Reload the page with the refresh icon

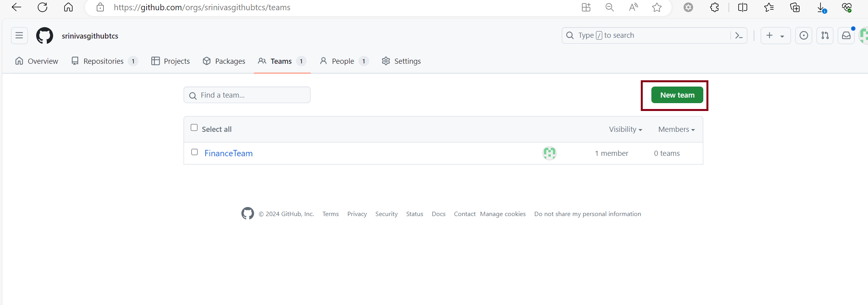(42, 7)
